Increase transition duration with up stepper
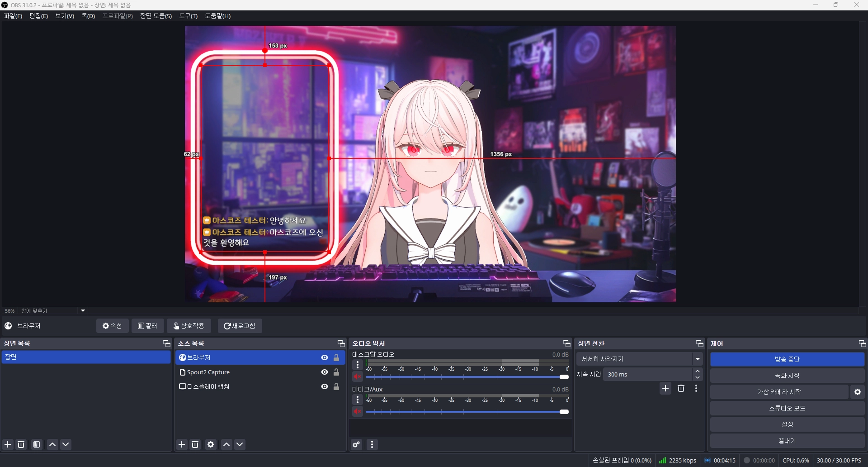The width and height of the screenshot is (868, 467). [698, 371]
